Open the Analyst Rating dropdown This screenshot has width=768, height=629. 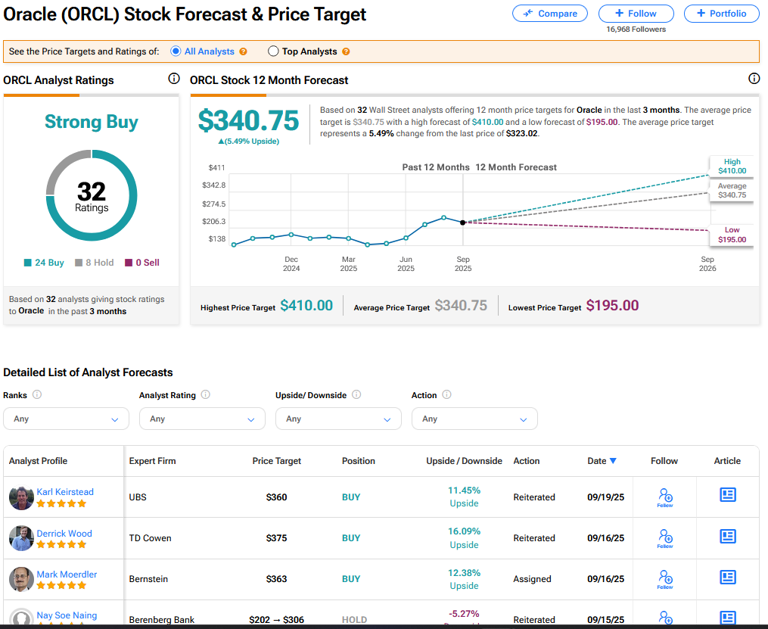pos(202,419)
